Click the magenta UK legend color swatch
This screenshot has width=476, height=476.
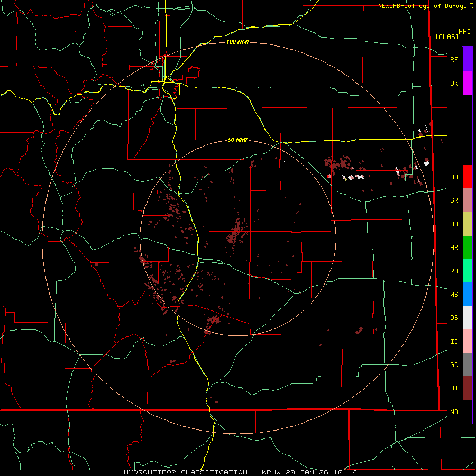pos(467,83)
